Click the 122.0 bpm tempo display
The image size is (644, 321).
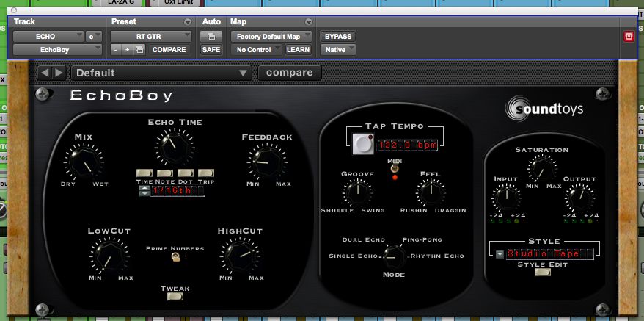point(407,145)
